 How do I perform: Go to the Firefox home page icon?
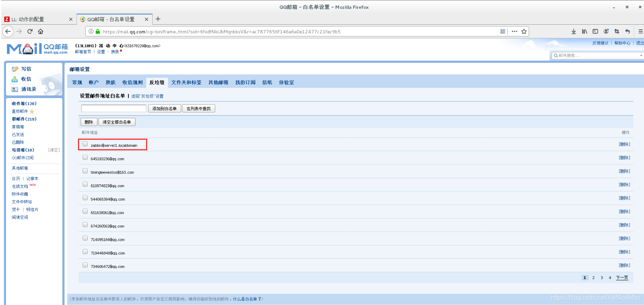click(x=41, y=31)
